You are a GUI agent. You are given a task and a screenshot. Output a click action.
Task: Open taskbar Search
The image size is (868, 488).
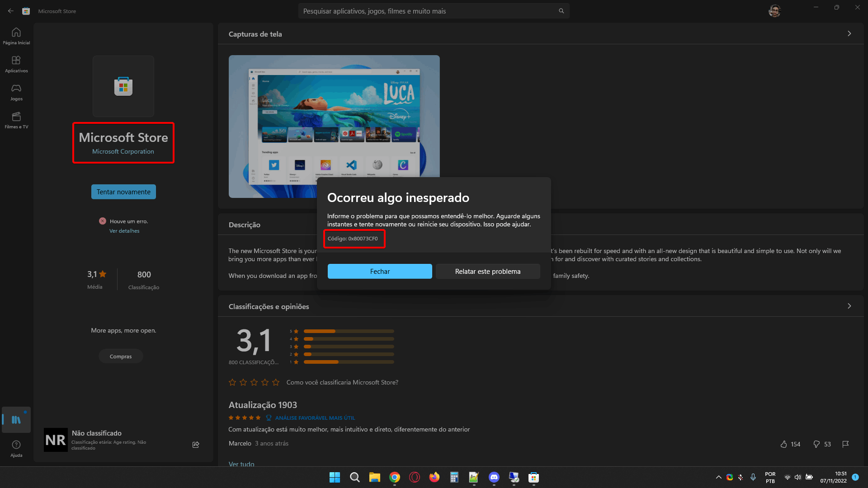355,477
